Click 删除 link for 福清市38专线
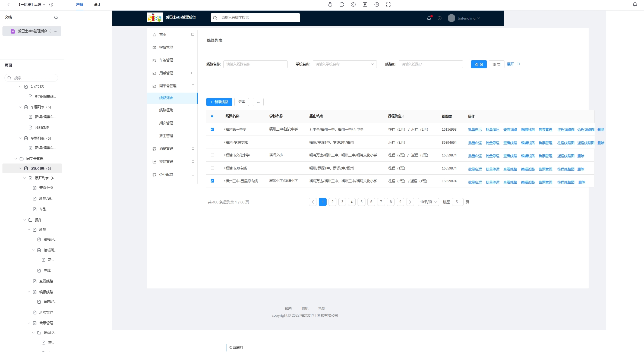The height and width of the screenshot is (352, 644). 581,169
